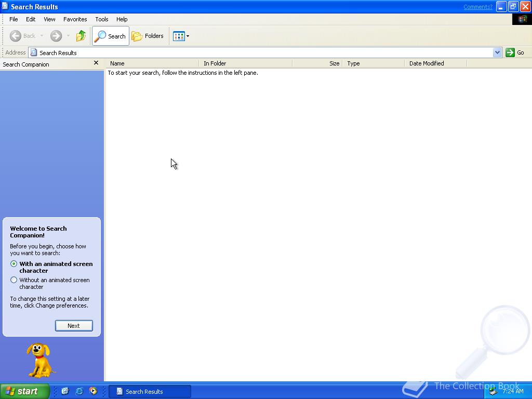Launch Internet Explorer from quick launch
Image resolution: width=532 pixels, height=399 pixels.
point(79,391)
